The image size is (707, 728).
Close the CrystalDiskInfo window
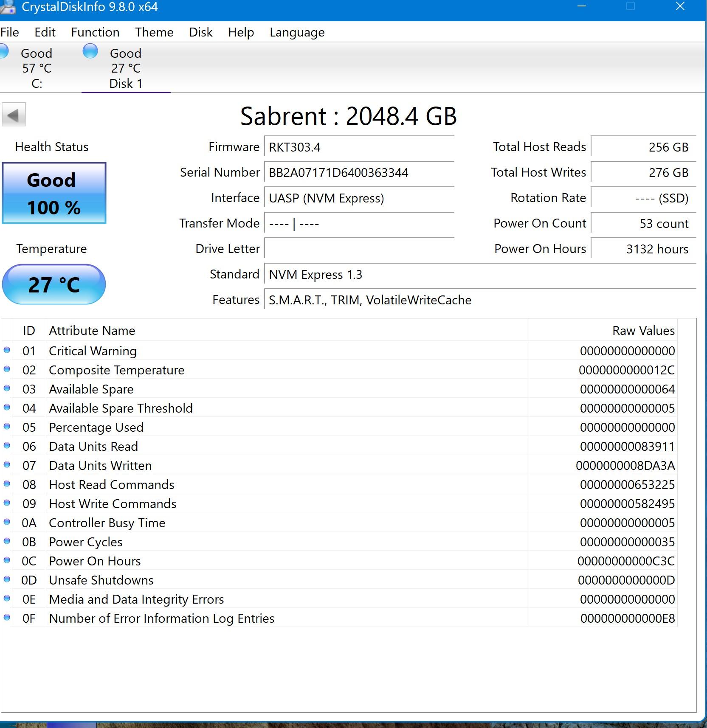[680, 6]
